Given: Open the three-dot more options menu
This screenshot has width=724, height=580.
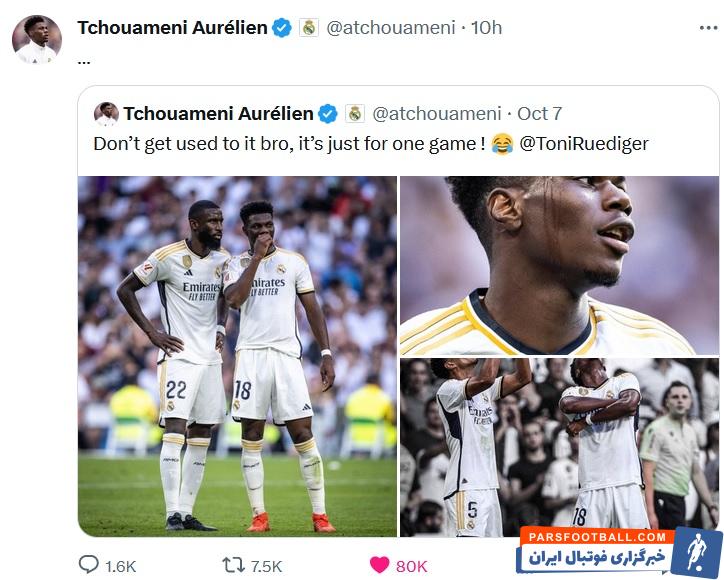Looking at the screenshot, I should pyautogui.click(x=708, y=28).
